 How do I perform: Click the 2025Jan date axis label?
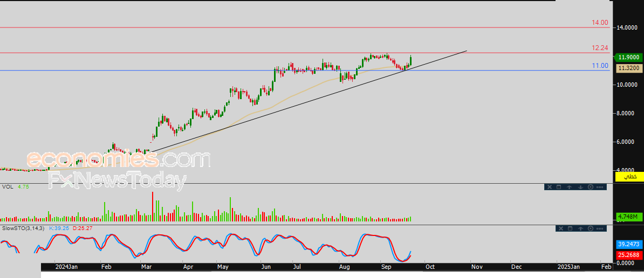(x=568, y=267)
